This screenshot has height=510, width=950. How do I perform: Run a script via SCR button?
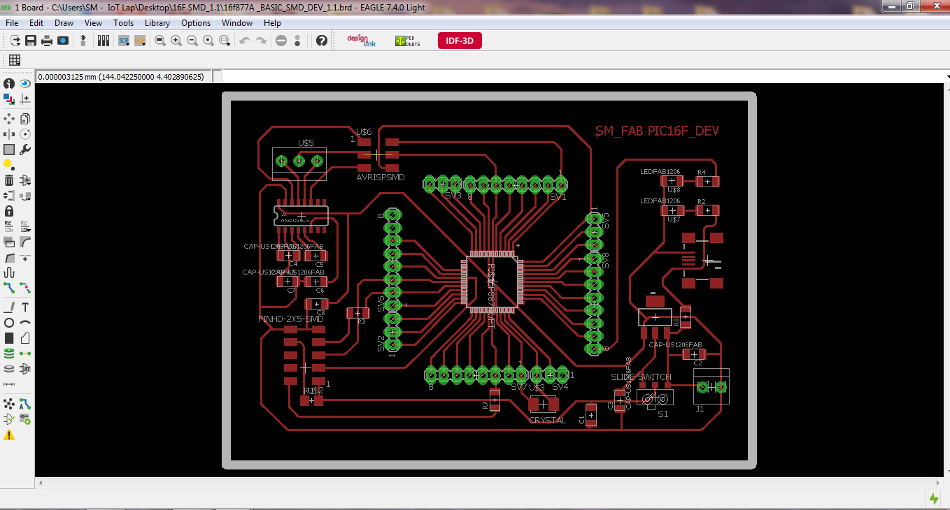pyautogui.click(x=124, y=41)
